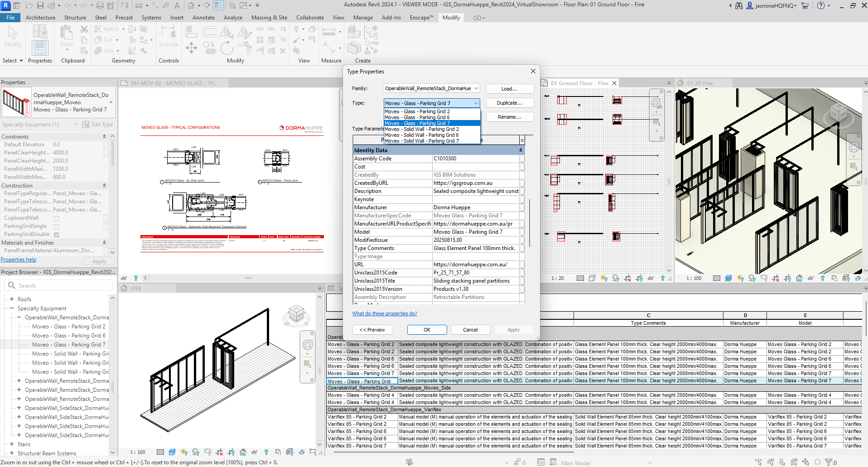Screen dimensions: 868x467
Task: Click Sun Path icon in floor plan view bar
Action: 604,278
